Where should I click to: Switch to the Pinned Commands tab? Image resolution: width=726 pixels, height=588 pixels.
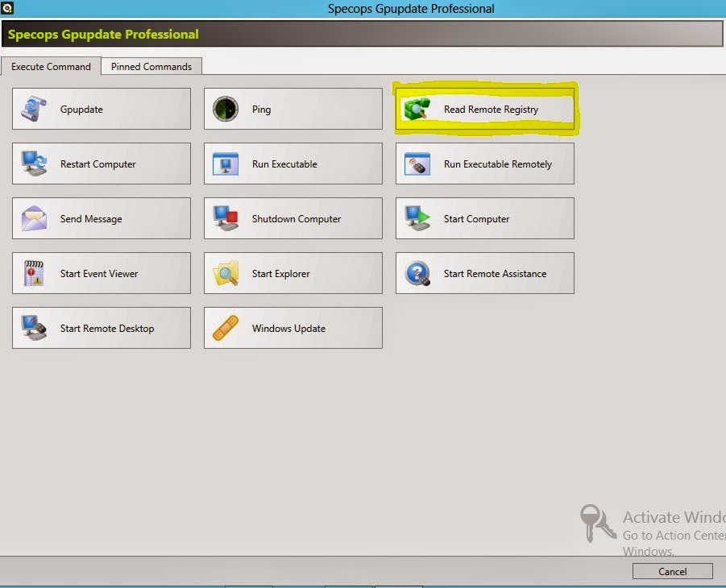click(151, 66)
